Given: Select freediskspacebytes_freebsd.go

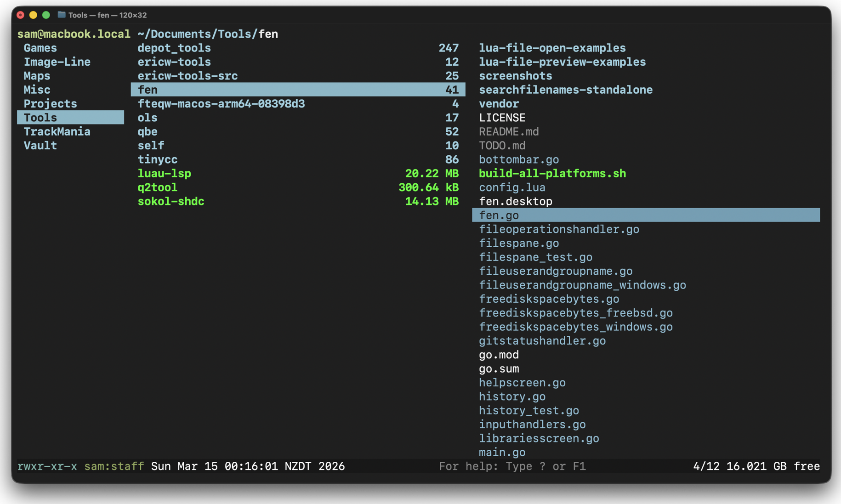Looking at the screenshot, I should tap(576, 312).
